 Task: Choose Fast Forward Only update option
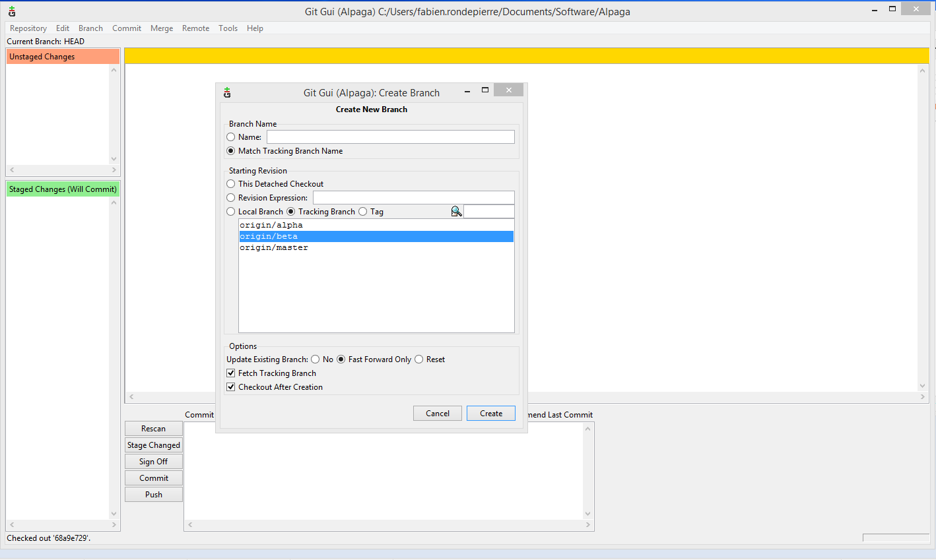click(x=341, y=359)
